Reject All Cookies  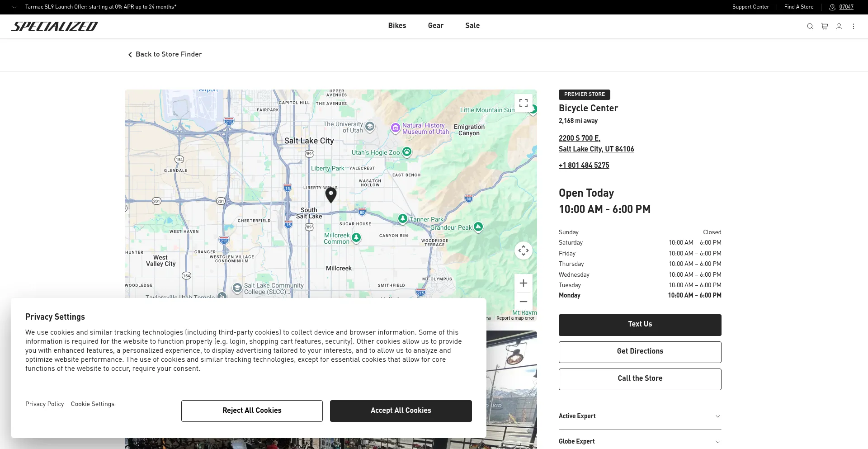point(252,411)
